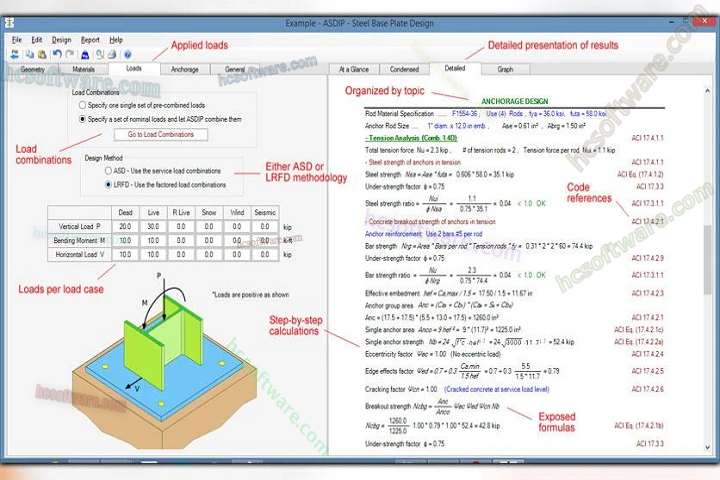
Task: Click the Vertical Load P Seismic cell
Action: coord(265,226)
